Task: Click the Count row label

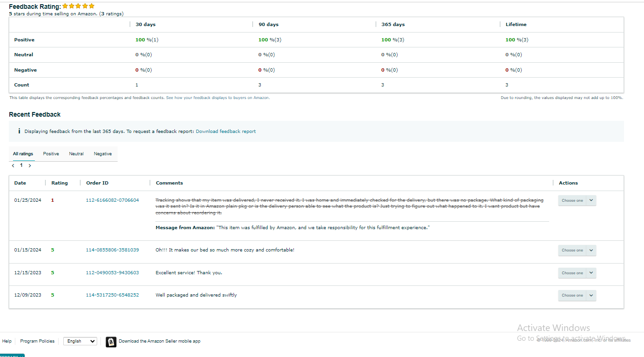Action: (x=21, y=85)
